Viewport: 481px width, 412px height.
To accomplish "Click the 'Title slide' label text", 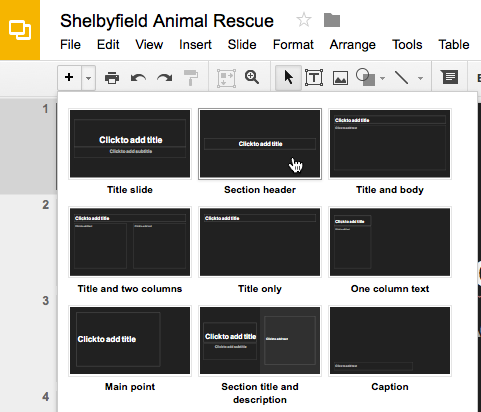I will click(130, 190).
